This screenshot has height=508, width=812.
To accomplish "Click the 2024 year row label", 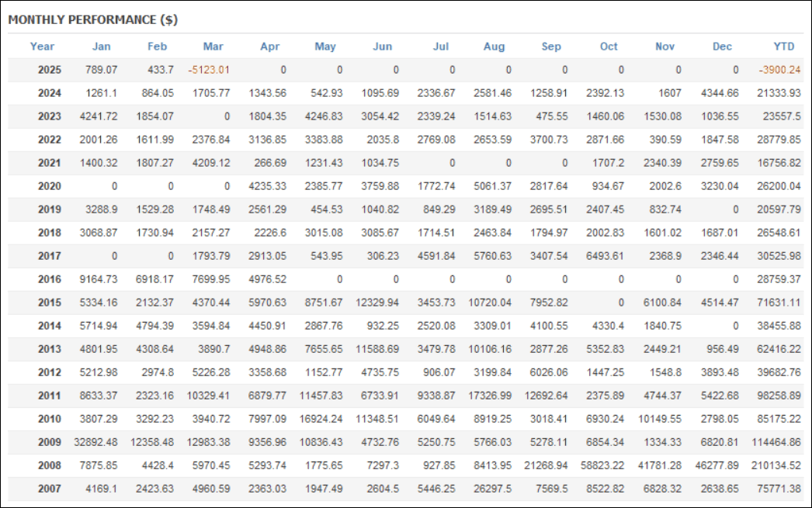I will 49,93.
